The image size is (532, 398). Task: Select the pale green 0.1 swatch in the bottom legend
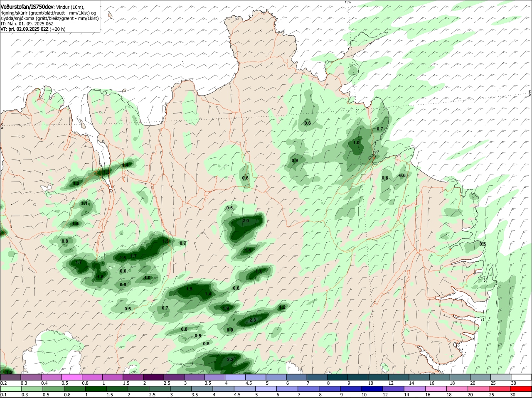point(11,389)
